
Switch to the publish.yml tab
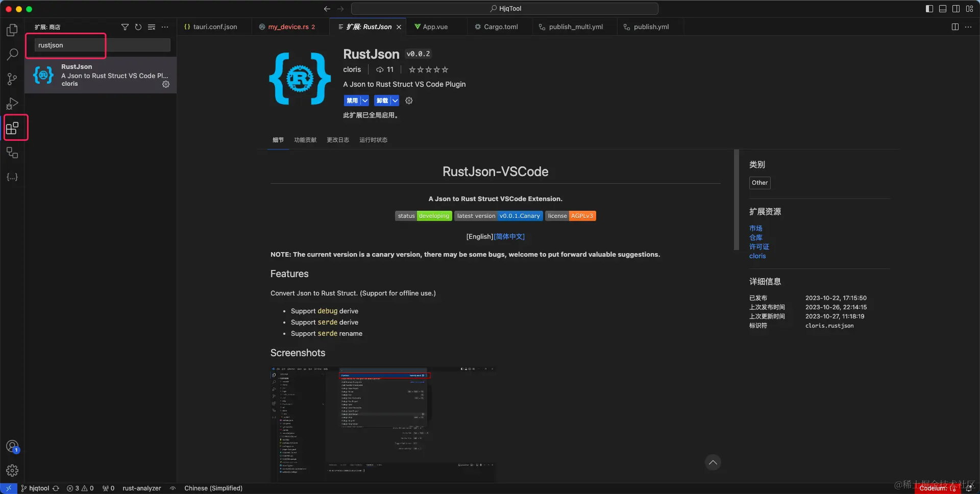(x=651, y=27)
